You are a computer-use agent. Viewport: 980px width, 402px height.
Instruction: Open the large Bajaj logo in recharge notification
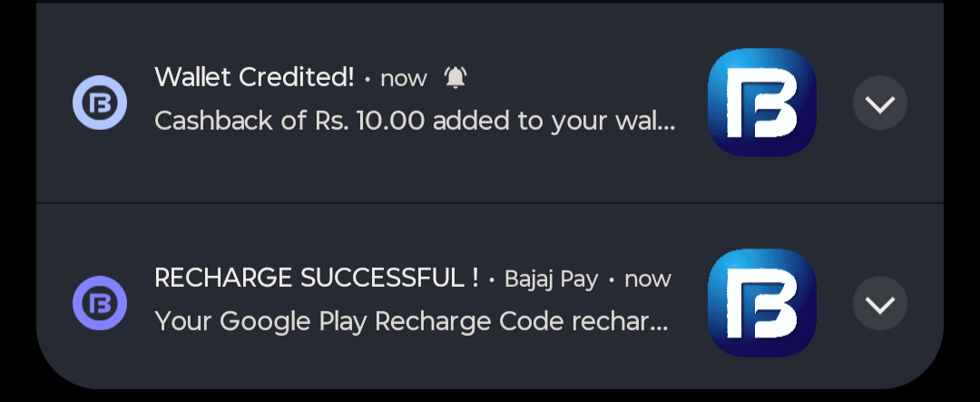761,303
